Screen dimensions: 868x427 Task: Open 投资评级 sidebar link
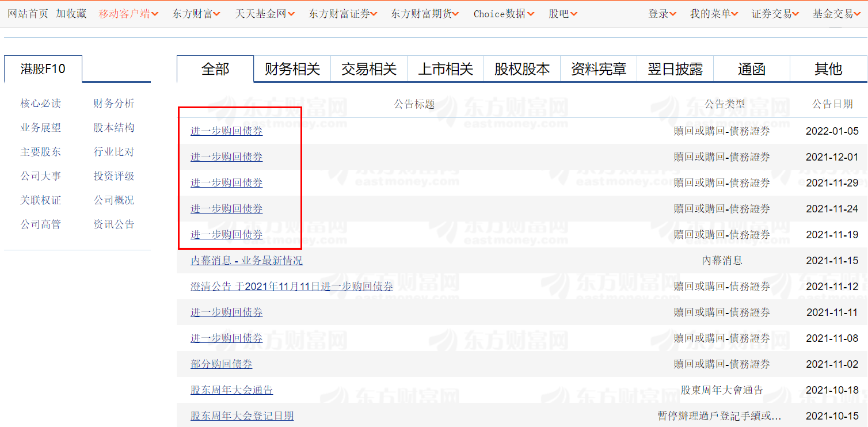tap(114, 176)
